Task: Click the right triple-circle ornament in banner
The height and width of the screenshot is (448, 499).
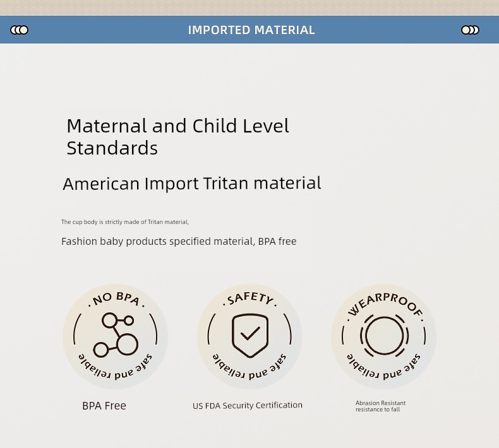Action: (470, 30)
